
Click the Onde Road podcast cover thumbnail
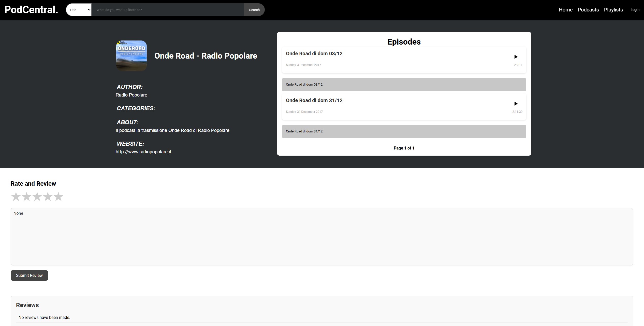(131, 56)
